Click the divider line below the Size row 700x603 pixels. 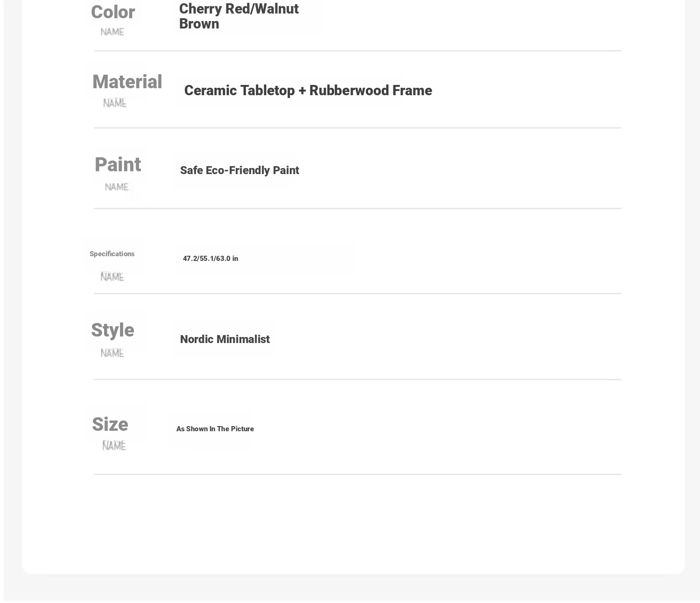pos(357,474)
